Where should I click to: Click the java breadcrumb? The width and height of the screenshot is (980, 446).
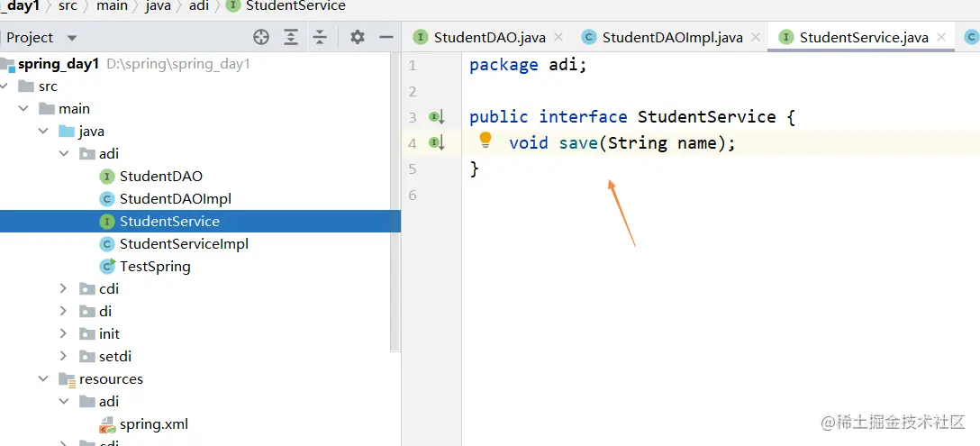point(159,6)
